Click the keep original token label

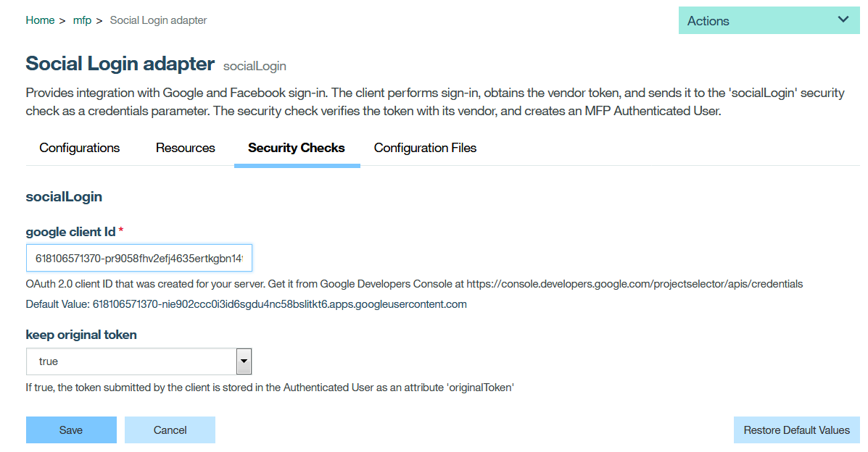pos(81,335)
